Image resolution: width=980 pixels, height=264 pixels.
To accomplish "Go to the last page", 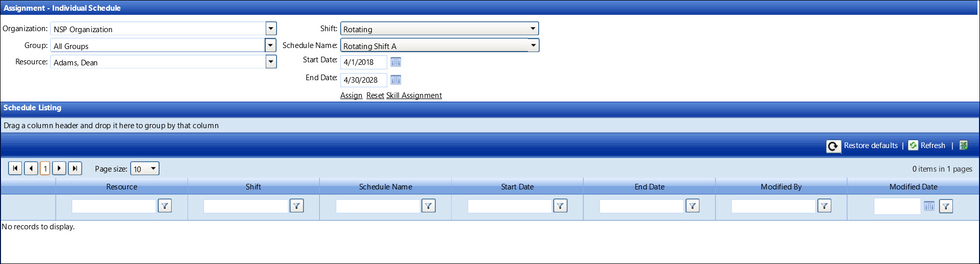I will coord(75,168).
